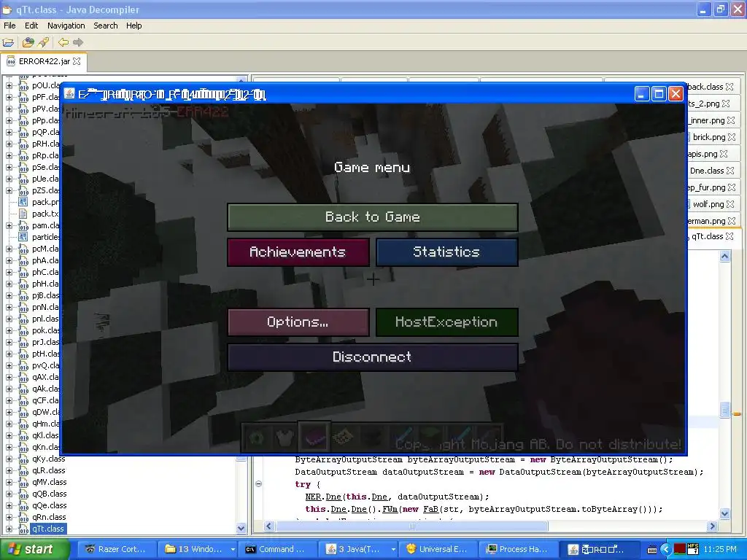This screenshot has width=747, height=560.
Task: Click the Windows start button
Action: pyautogui.click(x=35, y=550)
